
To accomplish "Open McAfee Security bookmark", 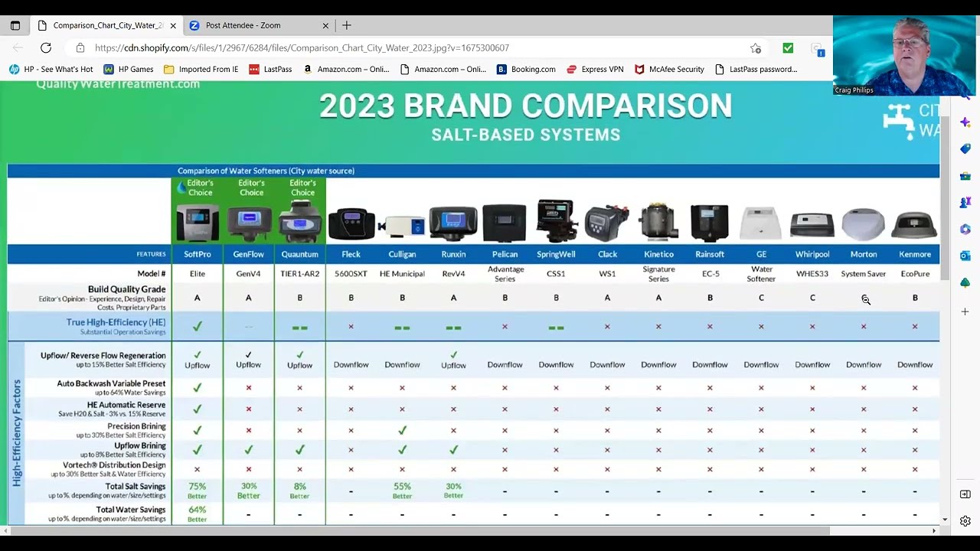I will coord(669,69).
